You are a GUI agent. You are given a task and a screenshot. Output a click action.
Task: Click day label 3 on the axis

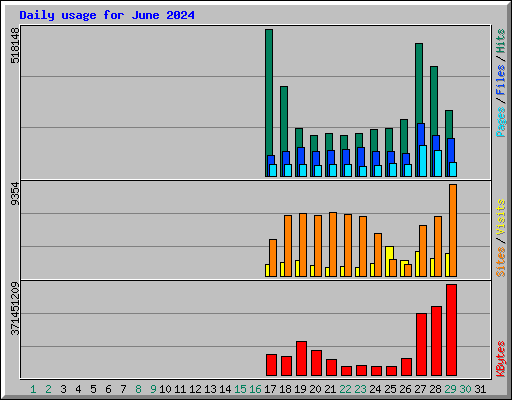(x=63, y=389)
